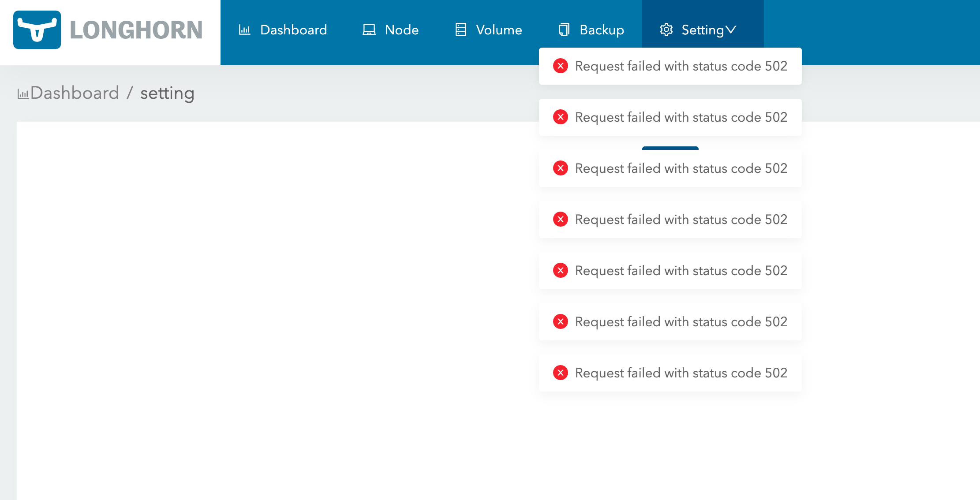Click the red icon in last notification

[561, 373]
